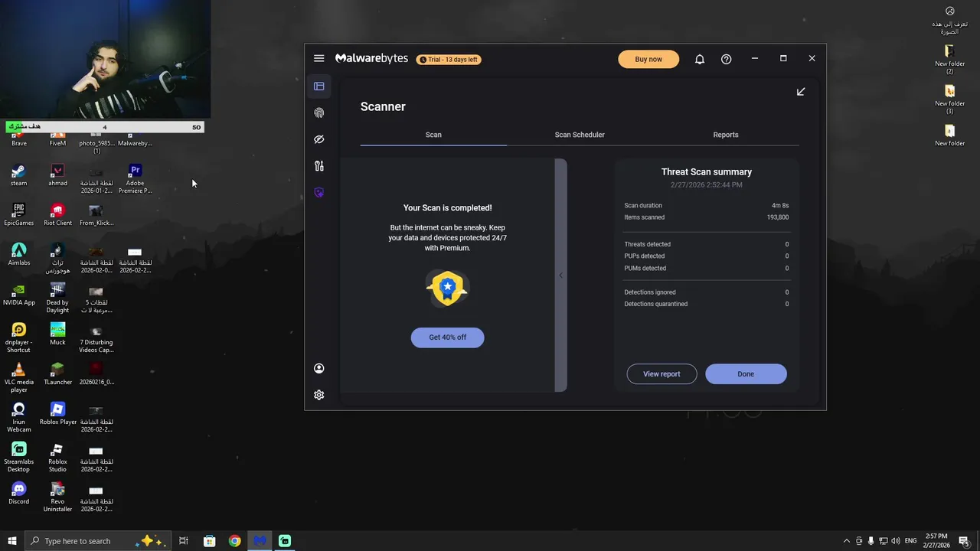Select the Riot Client desktop icon
Screen dimensions: 980x551
point(57,215)
